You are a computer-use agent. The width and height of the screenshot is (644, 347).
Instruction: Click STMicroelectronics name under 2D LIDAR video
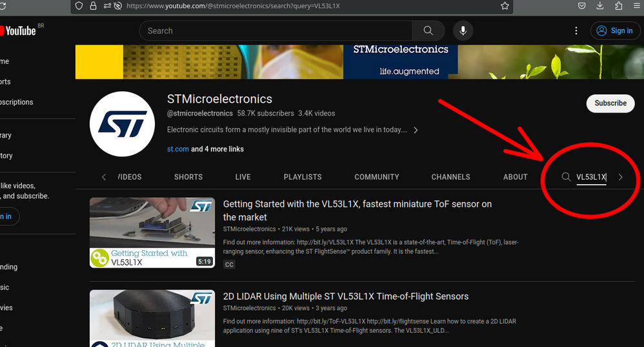249,308
